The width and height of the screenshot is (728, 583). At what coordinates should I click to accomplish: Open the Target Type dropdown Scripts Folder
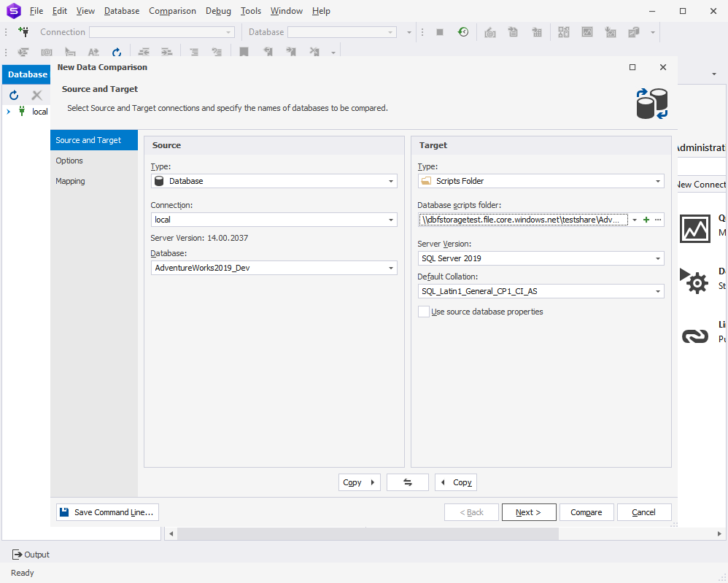pos(541,181)
